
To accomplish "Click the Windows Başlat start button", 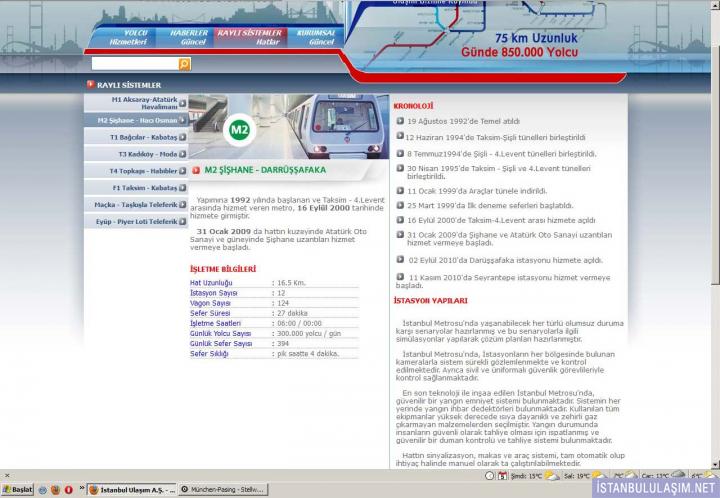I will pyautogui.click(x=17, y=490).
